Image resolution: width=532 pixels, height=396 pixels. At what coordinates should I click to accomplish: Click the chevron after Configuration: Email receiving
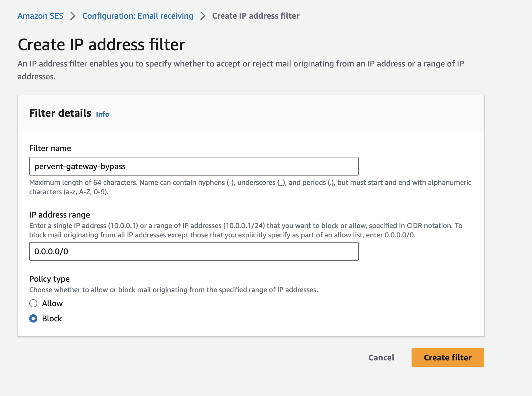coord(203,16)
